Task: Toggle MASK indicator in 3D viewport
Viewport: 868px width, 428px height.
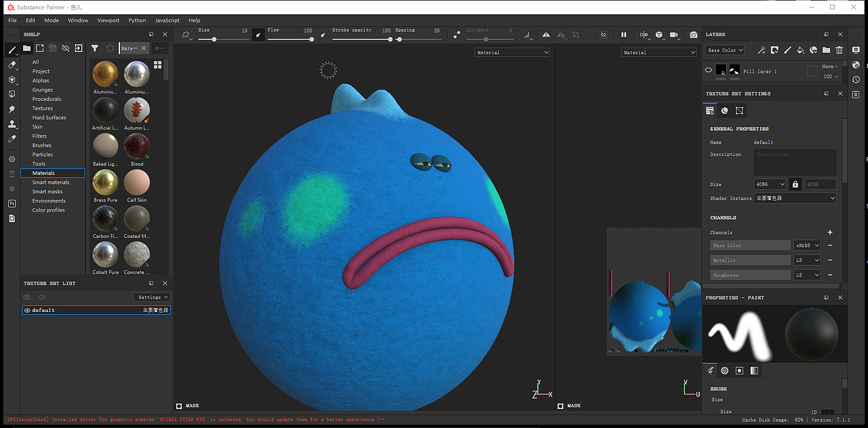Action: pos(179,406)
